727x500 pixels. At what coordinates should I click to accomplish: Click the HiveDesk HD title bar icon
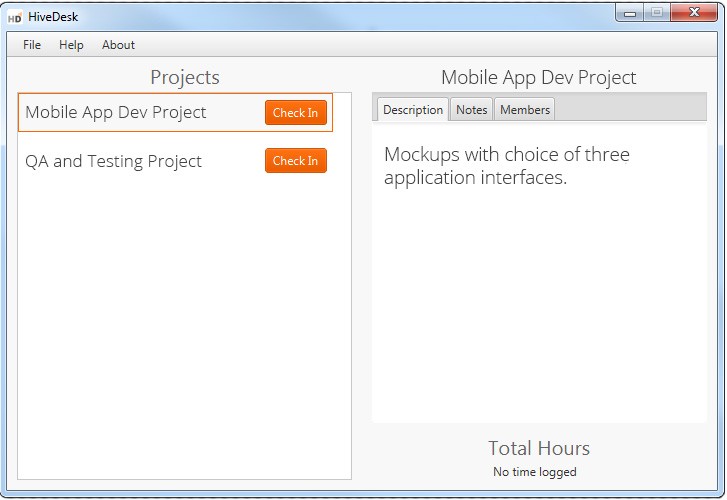pyautogui.click(x=15, y=18)
